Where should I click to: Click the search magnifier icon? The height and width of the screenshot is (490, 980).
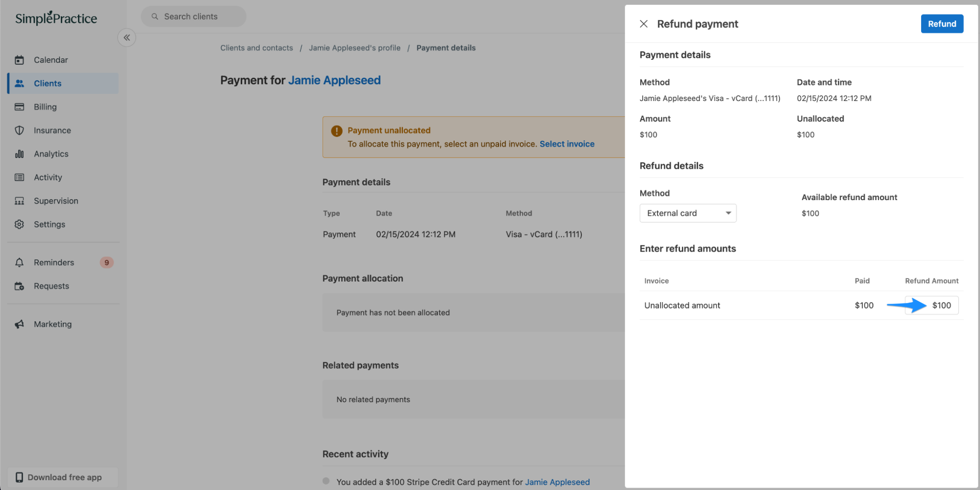click(x=155, y=17)
